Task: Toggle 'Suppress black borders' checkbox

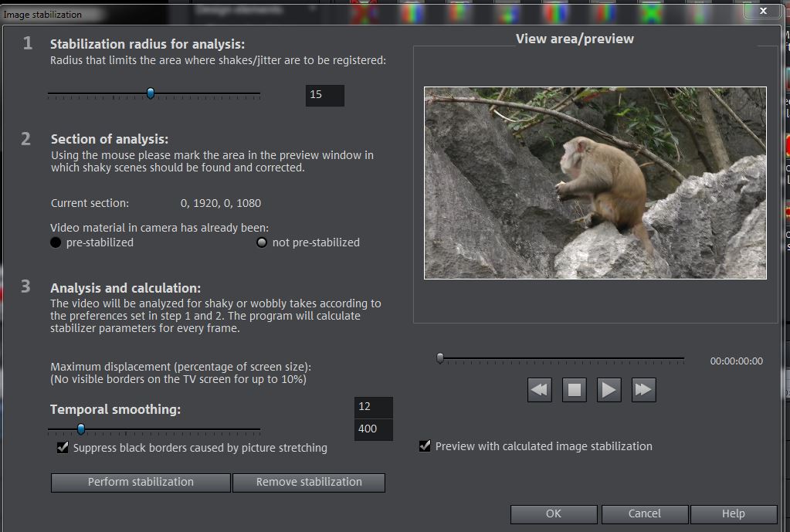Action: tap(63, 448)
